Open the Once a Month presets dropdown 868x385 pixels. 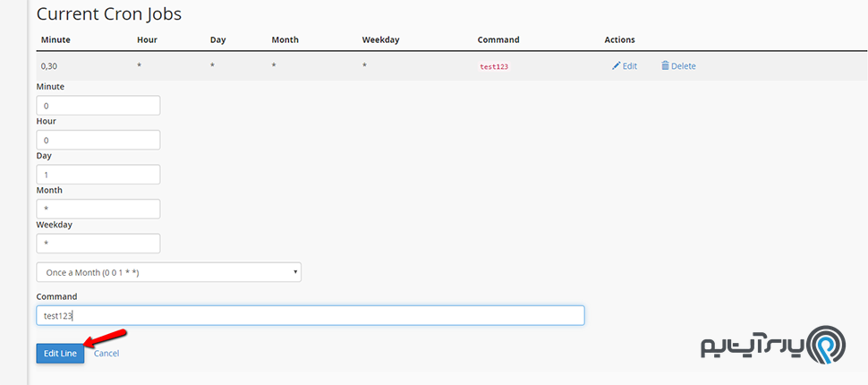pyautogui.click(x=168, y=272)
